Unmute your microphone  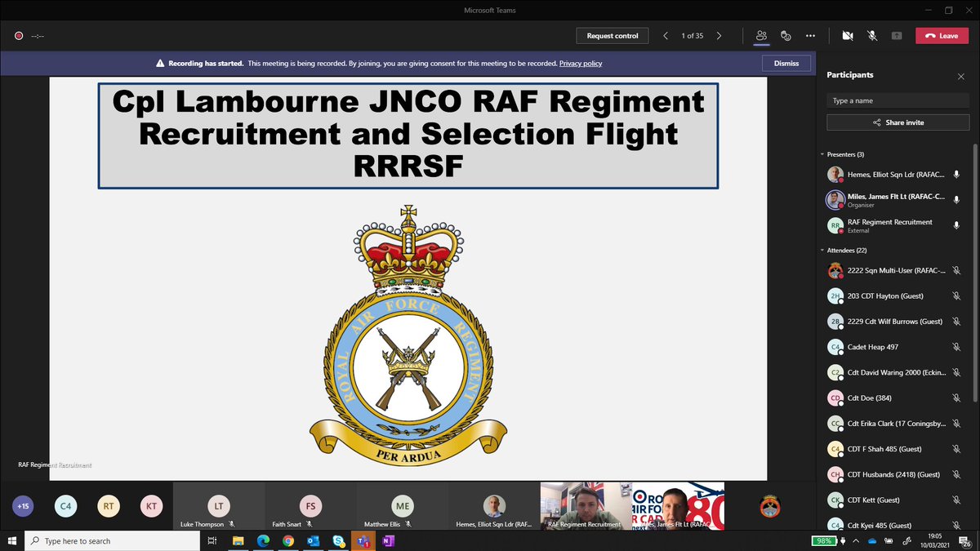[872, 36]
